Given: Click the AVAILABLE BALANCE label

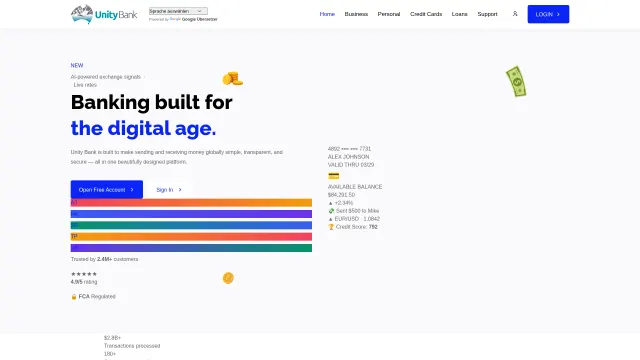Looking at the screenshot, I should pyautogui.click(x=355, y=187).
